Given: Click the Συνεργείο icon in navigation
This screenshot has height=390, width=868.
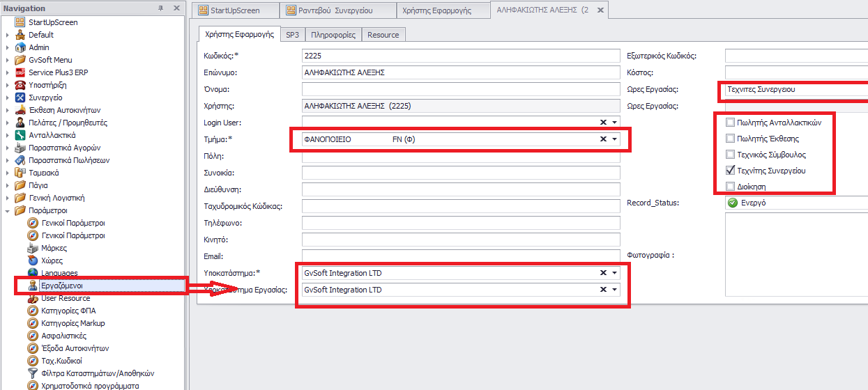Looking at the screenshot, I should [20, 97].
